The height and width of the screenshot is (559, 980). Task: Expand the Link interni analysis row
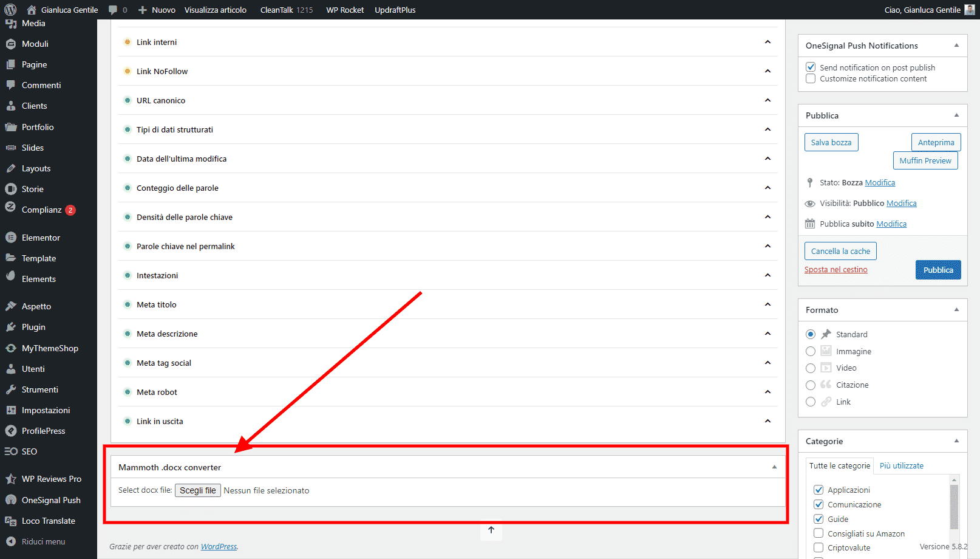[x=448, y=42]
